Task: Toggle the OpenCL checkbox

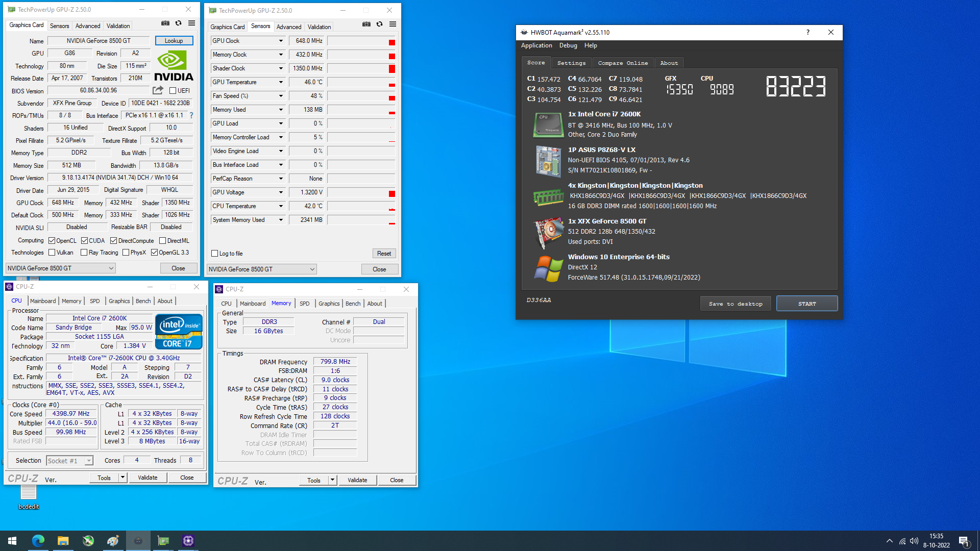Action: pos(52,241)
